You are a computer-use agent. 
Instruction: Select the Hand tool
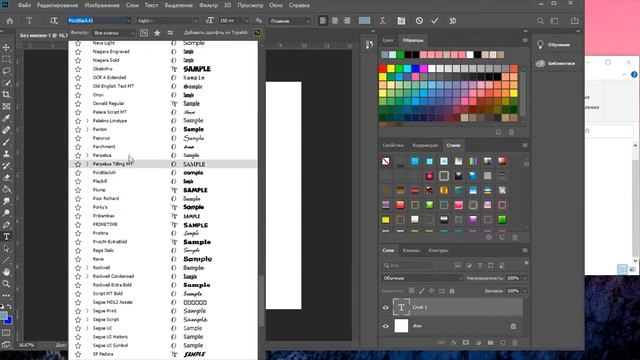tap(6, 272)
